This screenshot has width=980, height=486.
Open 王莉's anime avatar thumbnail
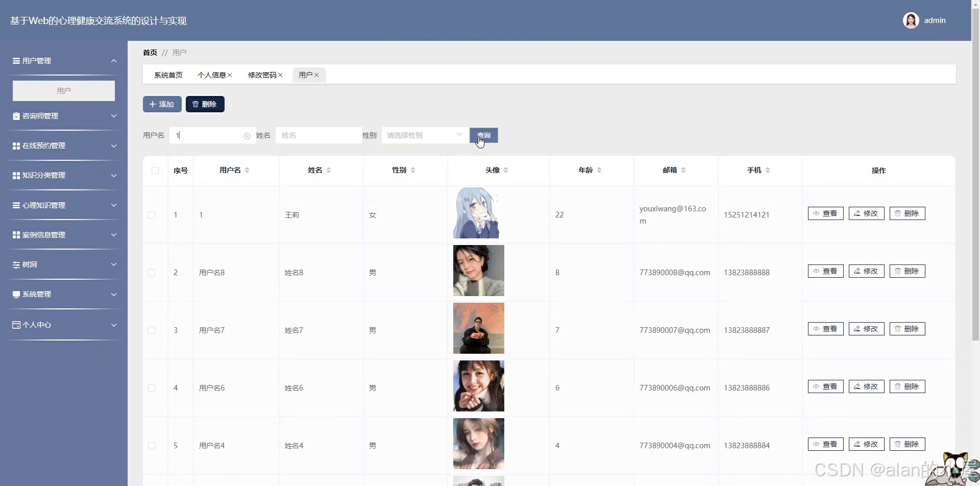pyautogui.click(x=476, y=213)
